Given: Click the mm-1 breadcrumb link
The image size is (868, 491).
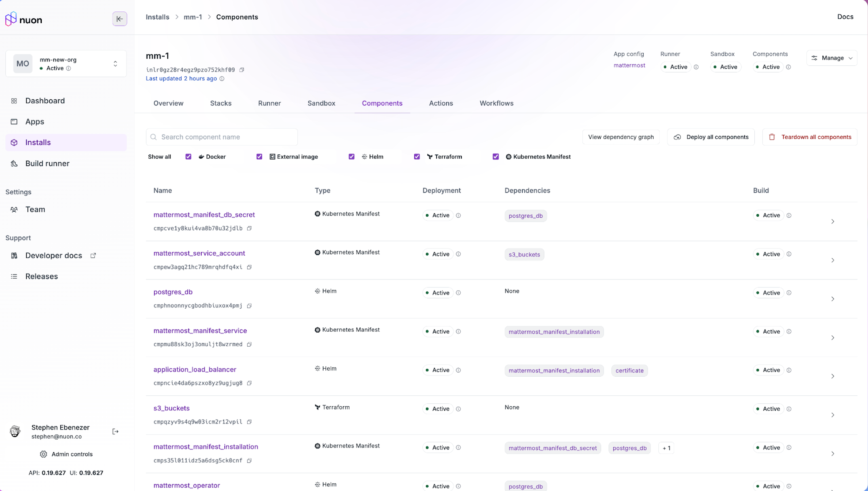Looking at the screenshot, I should tap(193, 17).
